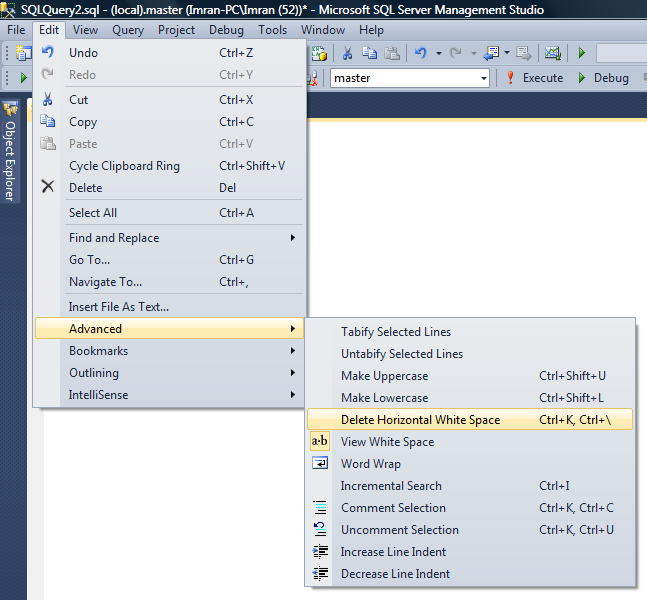Click the Decrease Line Indent icon
The image size is (647, 600).
pos(320,574)
